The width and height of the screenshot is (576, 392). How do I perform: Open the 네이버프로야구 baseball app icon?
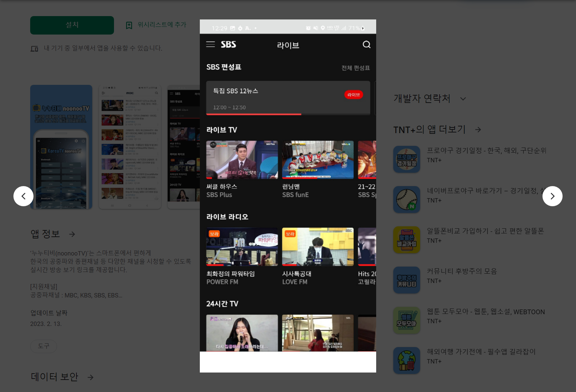(x=406, y=199)
